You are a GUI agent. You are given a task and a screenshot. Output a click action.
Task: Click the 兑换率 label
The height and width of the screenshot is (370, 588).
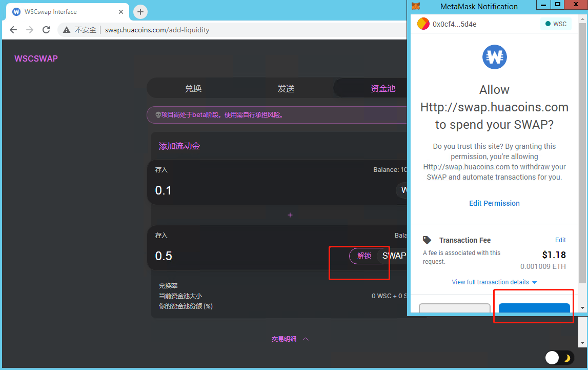click(x=168, y=285)
